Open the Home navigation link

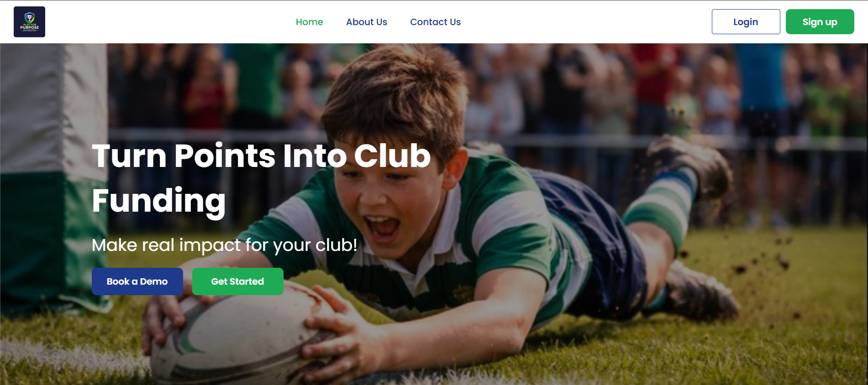309,22
